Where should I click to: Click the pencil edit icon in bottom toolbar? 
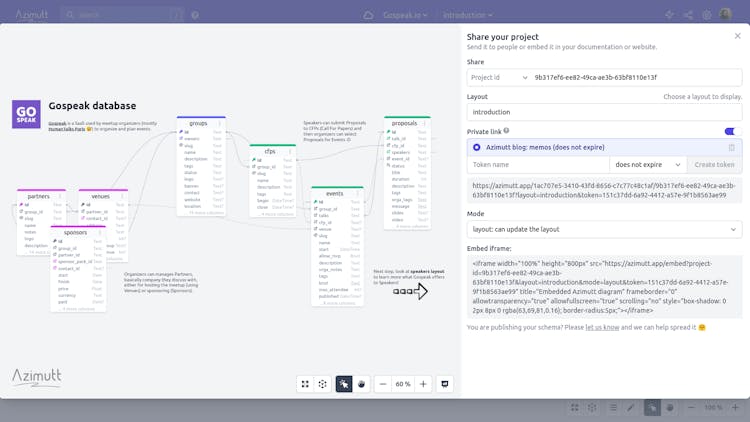click(631, 408)
